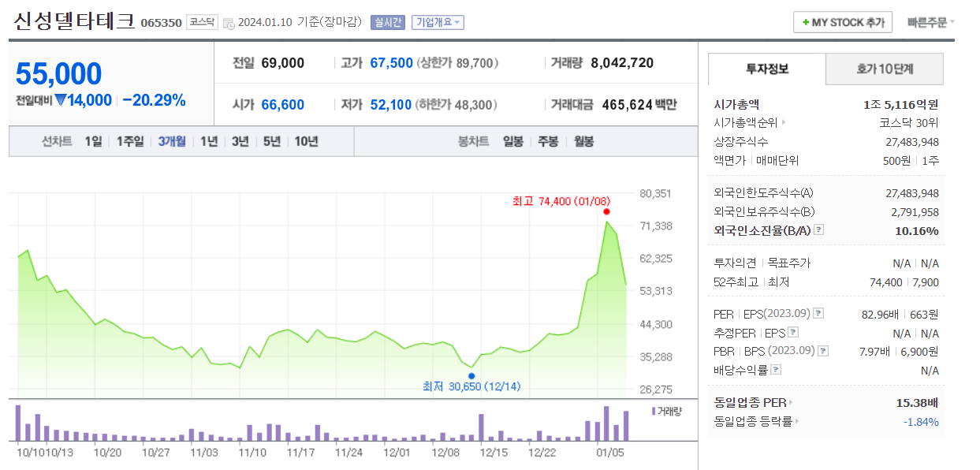Image resolution: width=980 pixels, height=470 pixels.
Task: Click the 거래대금 value 465,624
Action: pyautogui.click(x=627, y=105)
